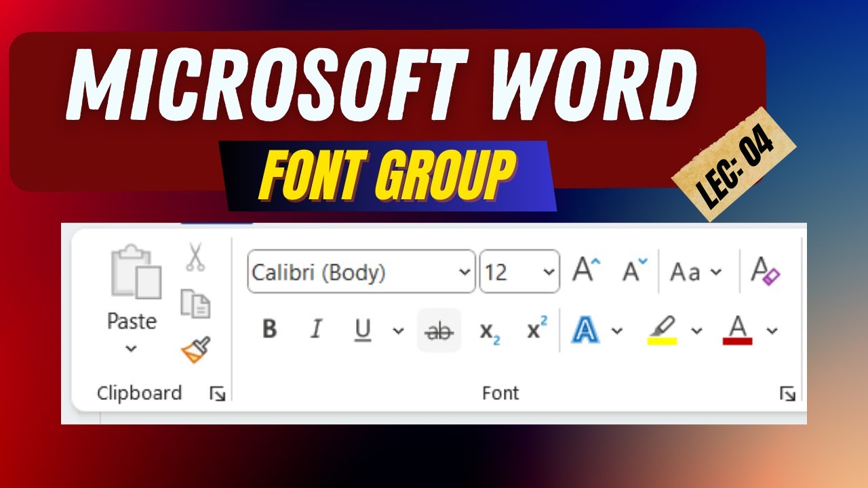
Task: Toggle Subscript formatting
Action: tap(490, 331)
